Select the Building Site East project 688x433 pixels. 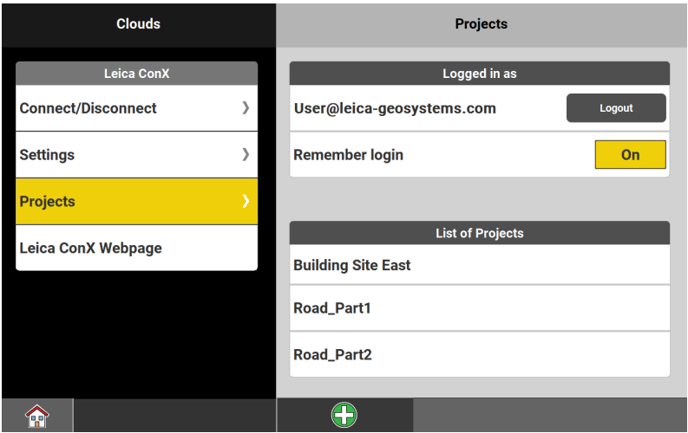352,265
